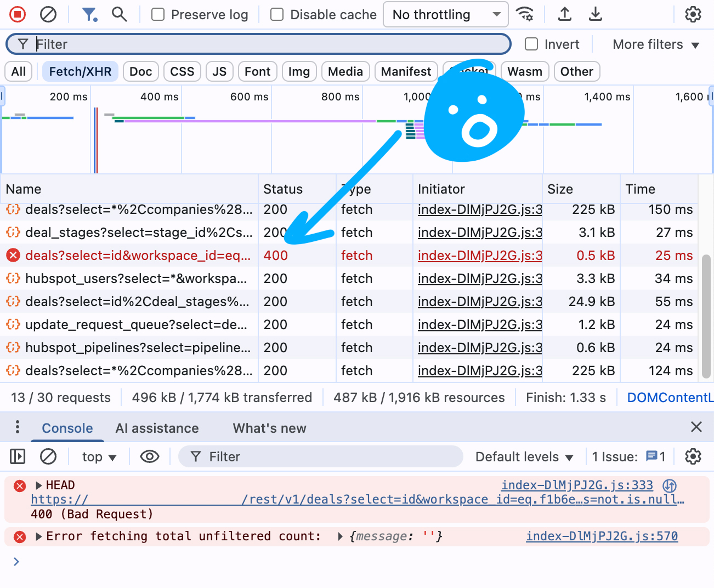Switch to the AI assistance tab
This screenshot has height=588, width=714.
pyautogui.click(x=157, y=428)
